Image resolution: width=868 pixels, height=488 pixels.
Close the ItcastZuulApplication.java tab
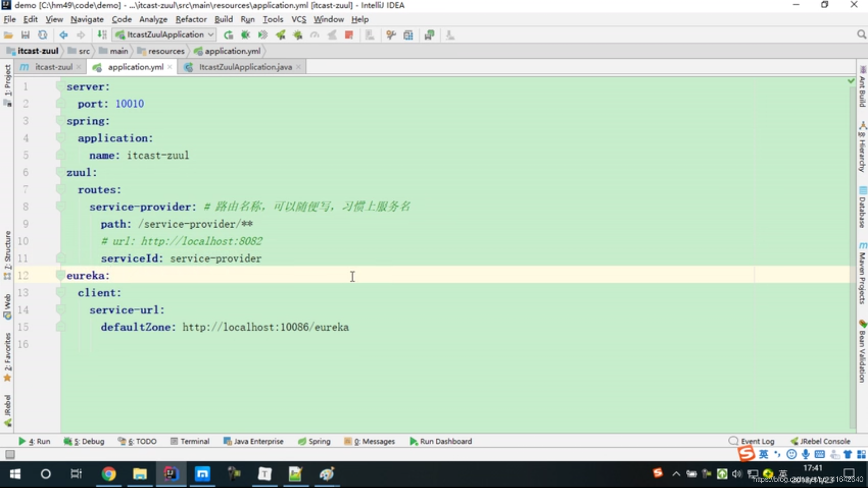click(298, 67)
